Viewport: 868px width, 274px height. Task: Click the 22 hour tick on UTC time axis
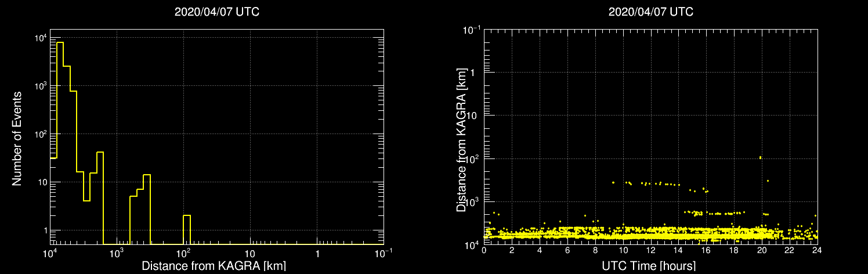coord(789,251)
